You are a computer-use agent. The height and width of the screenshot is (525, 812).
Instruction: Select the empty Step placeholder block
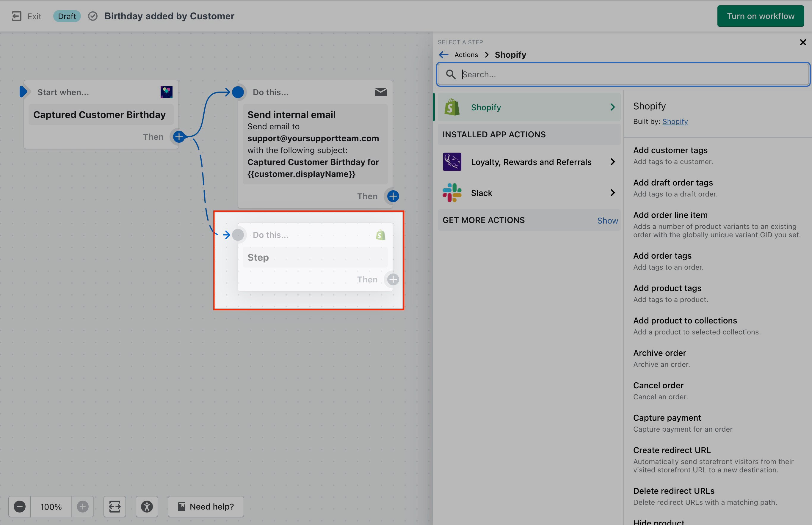(x=315, y=257)
